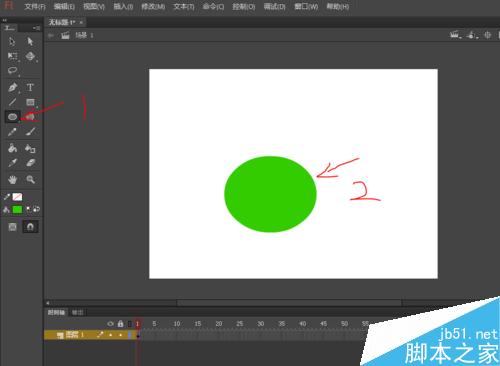Select the Lasso tool
500x366 pixels.
tap(12, 70)
